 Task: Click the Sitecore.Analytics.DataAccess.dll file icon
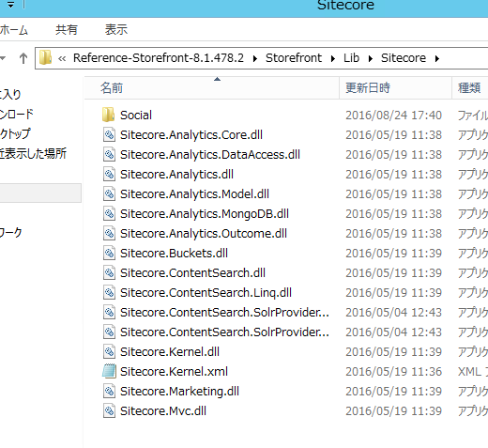click(x=109, y=155)
